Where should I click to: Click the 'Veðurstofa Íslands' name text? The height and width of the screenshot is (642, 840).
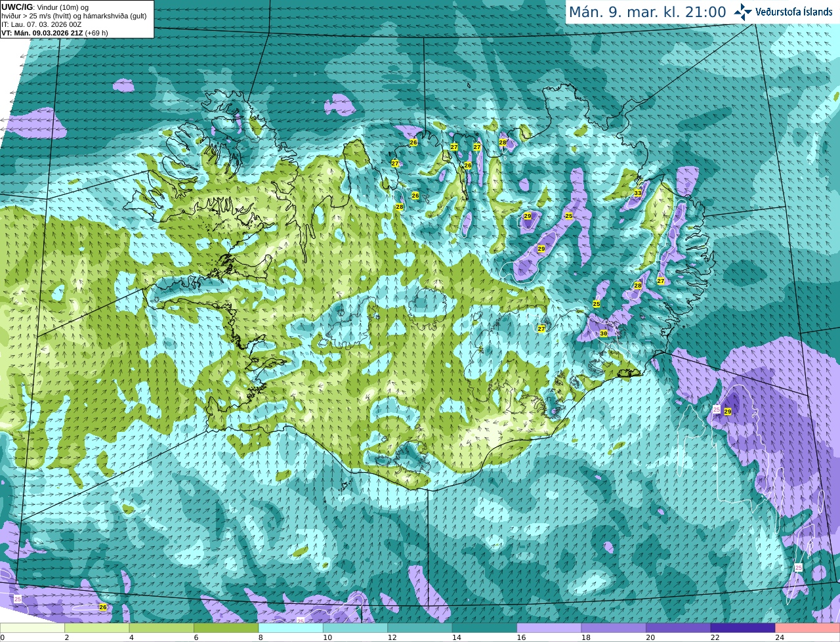pos(793,12)
